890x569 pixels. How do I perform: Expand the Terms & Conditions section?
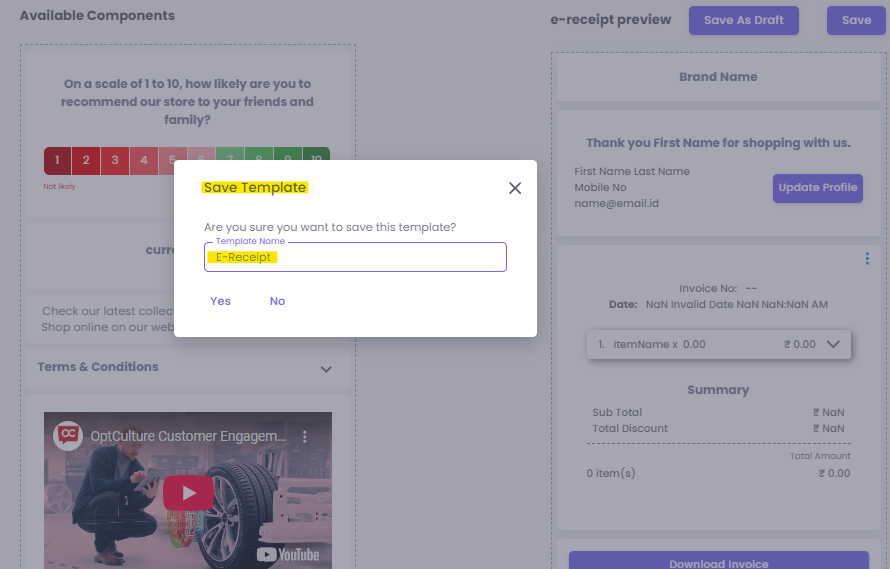(x=326, y=368)
